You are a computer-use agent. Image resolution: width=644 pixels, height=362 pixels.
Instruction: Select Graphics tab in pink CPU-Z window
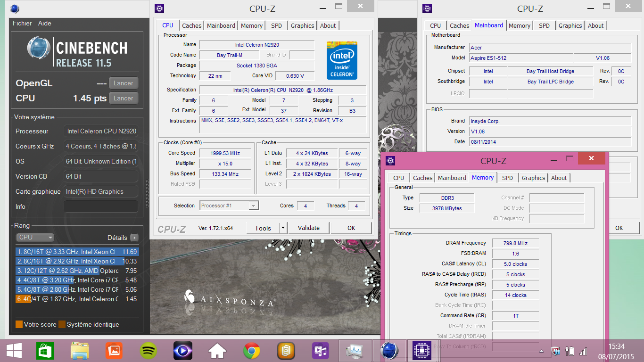pos(533,178)
